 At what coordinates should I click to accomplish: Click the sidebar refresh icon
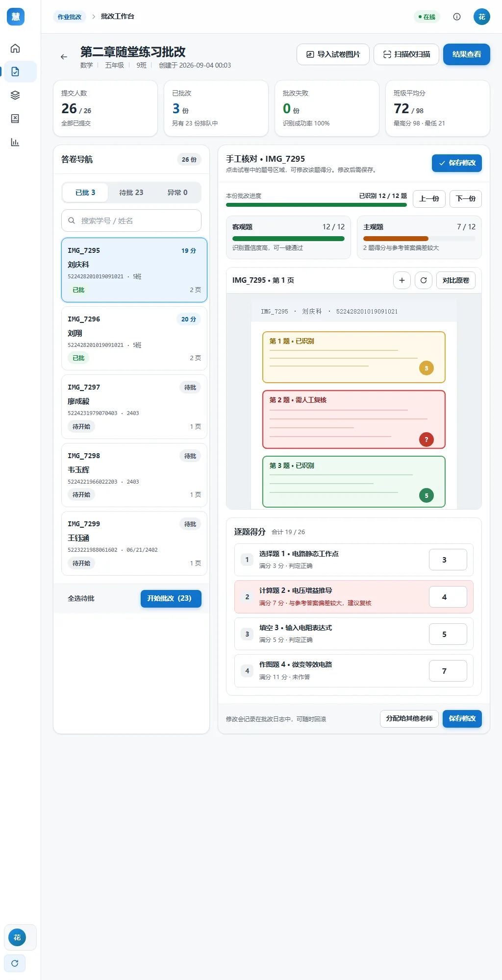15,963
